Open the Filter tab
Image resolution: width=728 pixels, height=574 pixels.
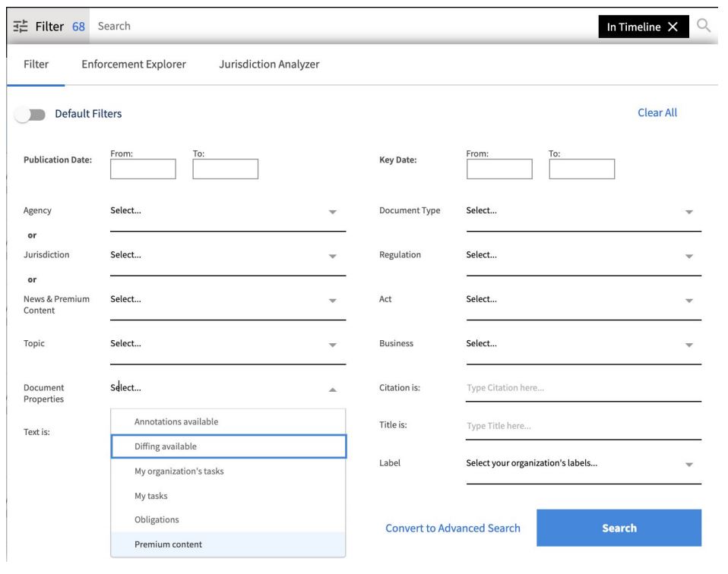[x=36, y=64]
